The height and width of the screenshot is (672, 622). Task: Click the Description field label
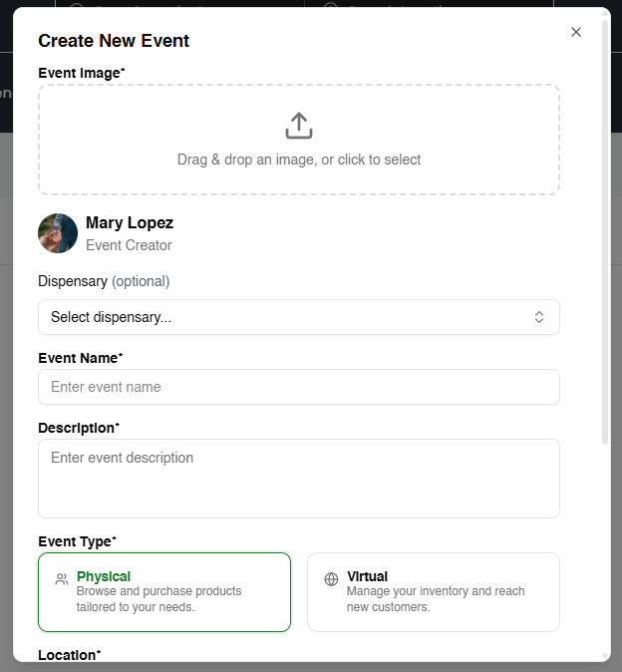tap(78, 428)
